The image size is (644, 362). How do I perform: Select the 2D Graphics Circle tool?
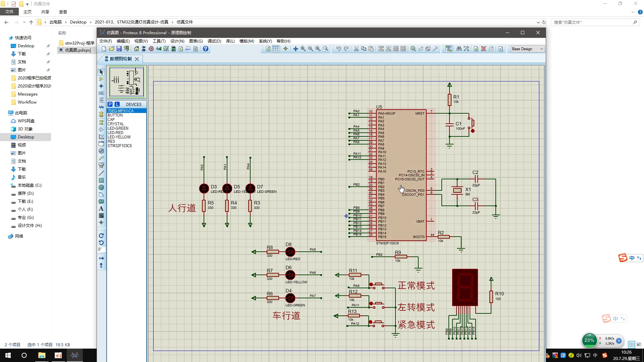pyautogui.click(x=101, y=187)
